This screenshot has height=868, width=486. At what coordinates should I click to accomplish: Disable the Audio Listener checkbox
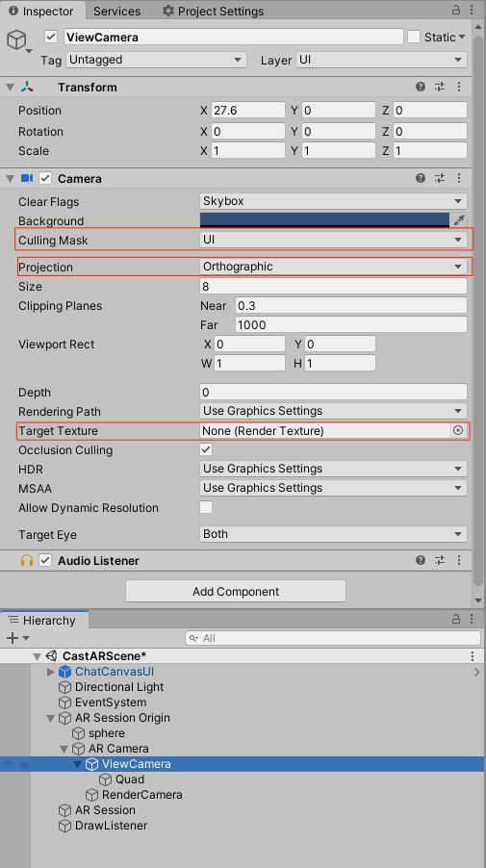pos(45,560)
